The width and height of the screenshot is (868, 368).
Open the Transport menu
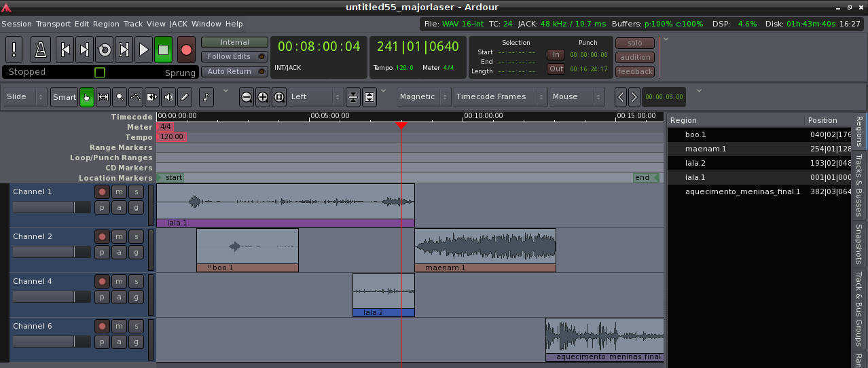pos(53,24)
